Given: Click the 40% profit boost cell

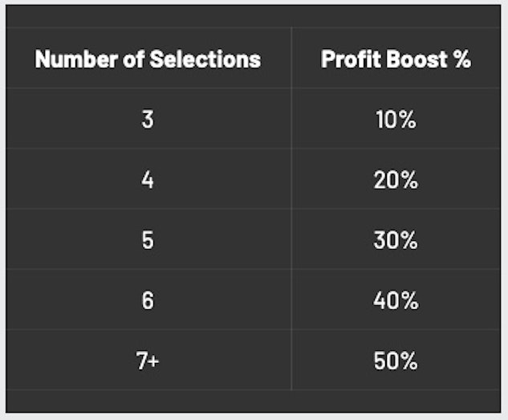Looking at the screenshot, I should click(x=396, y=301).
